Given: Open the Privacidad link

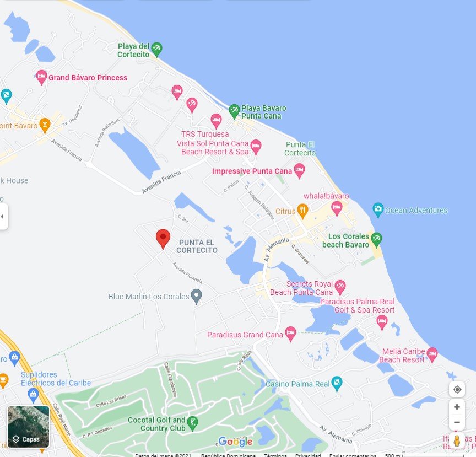Looking at the screenshot, I should [x=308, y=455].
